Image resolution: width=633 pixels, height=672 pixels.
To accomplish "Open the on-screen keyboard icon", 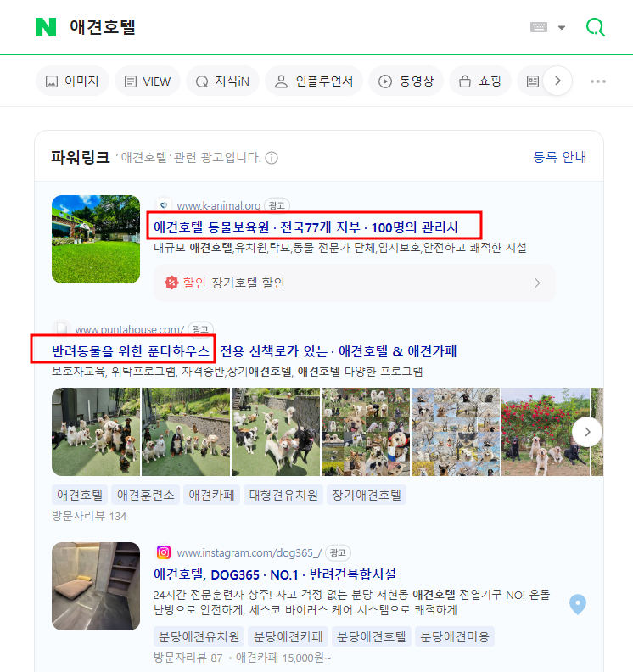I will [538, 27].
